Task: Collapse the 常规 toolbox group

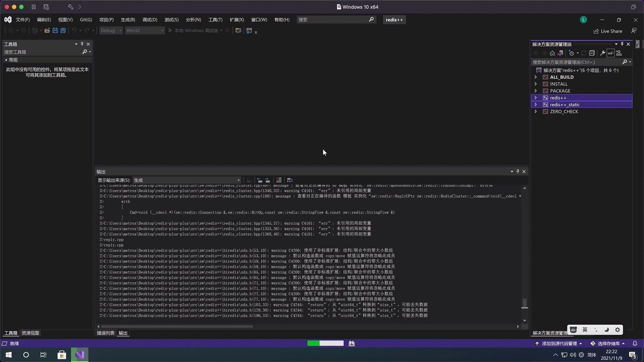Action: [x=6, y=60]
